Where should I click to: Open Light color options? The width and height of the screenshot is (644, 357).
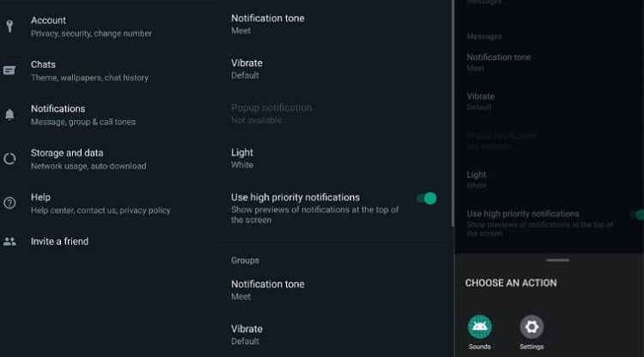point(242,158)
